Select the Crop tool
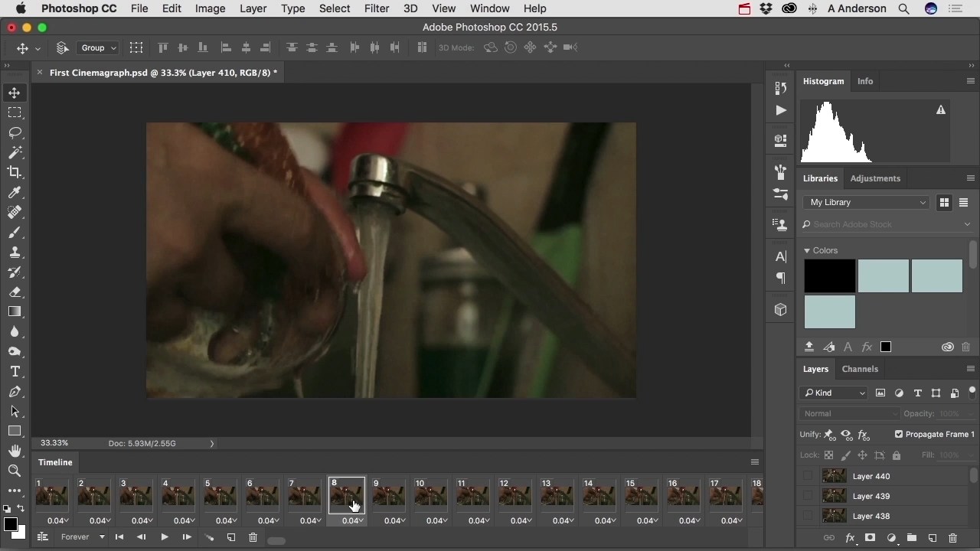Image resolution: width=980 pixels, height=551 pixels. click(x=15, y=172)
